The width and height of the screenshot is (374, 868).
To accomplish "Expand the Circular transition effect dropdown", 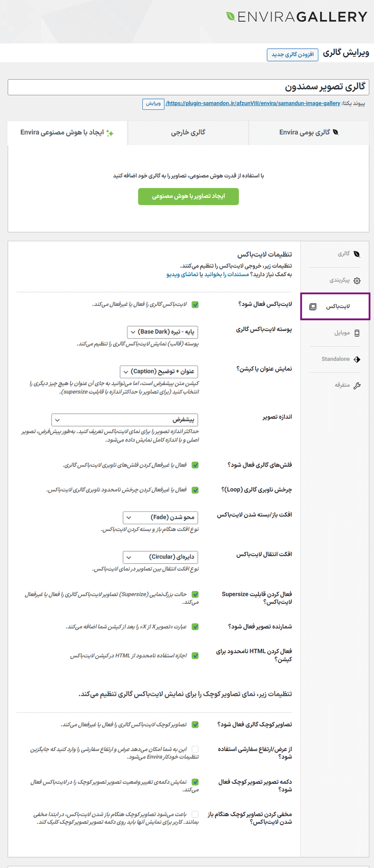I will (160, 557).
